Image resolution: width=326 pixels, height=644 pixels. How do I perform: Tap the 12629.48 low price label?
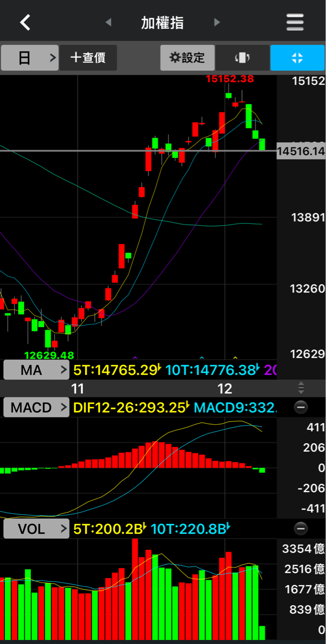49,355
